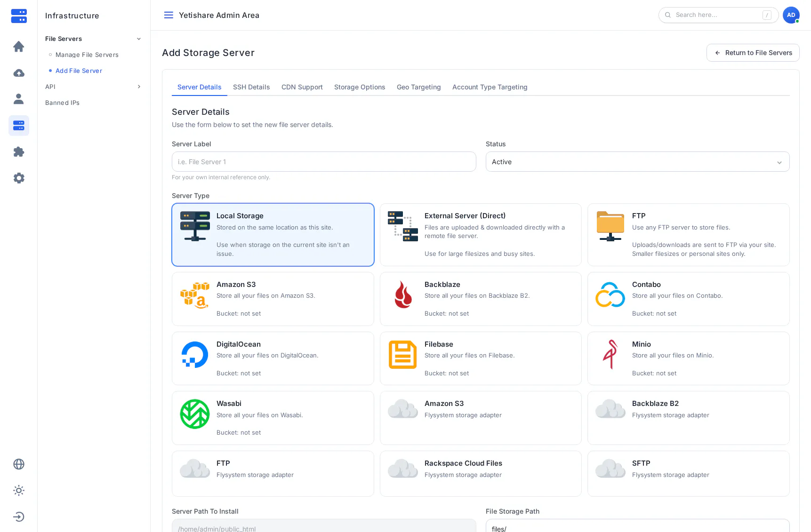Viewport: 811px width, 532px height.
Task: Switch to the Storage Options tab
Action: point(360,87)
